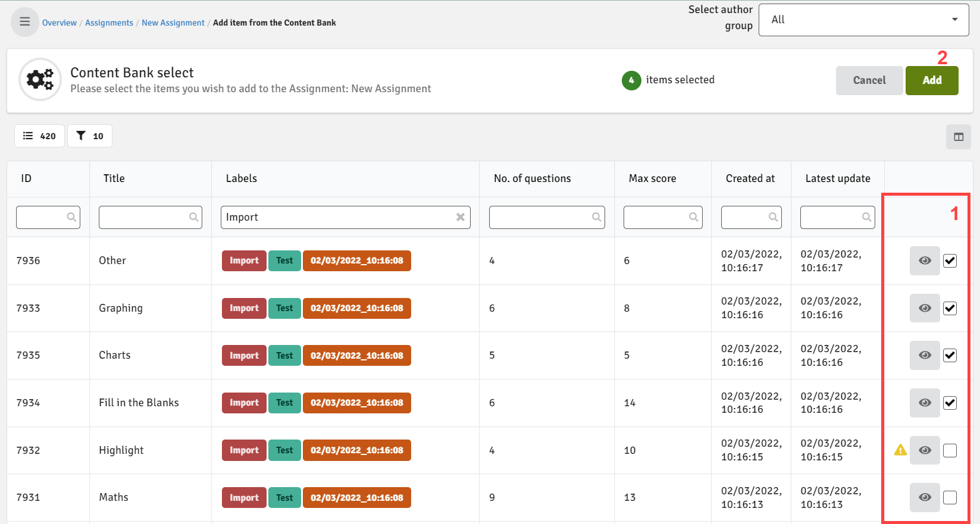
Task: Focus the Title filter input
Action: [151, 217]
